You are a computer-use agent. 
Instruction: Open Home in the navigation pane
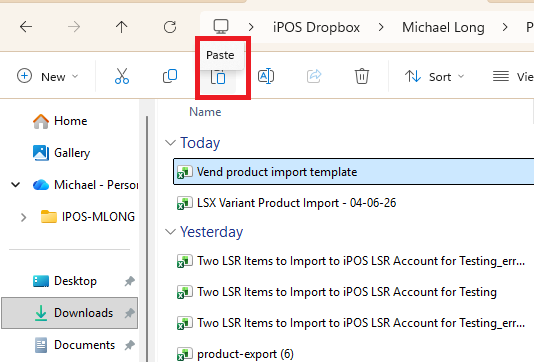(60, 121)
